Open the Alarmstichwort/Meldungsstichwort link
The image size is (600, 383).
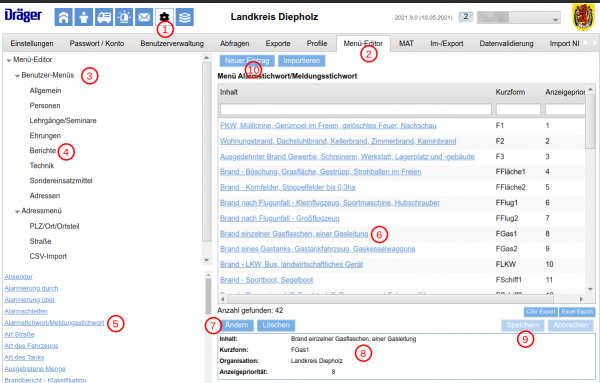(54, 323)
